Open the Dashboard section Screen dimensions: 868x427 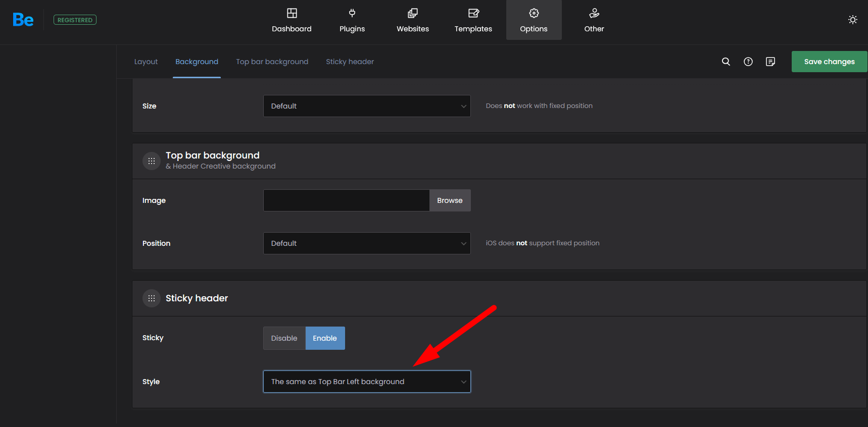[x=292, y=20]
